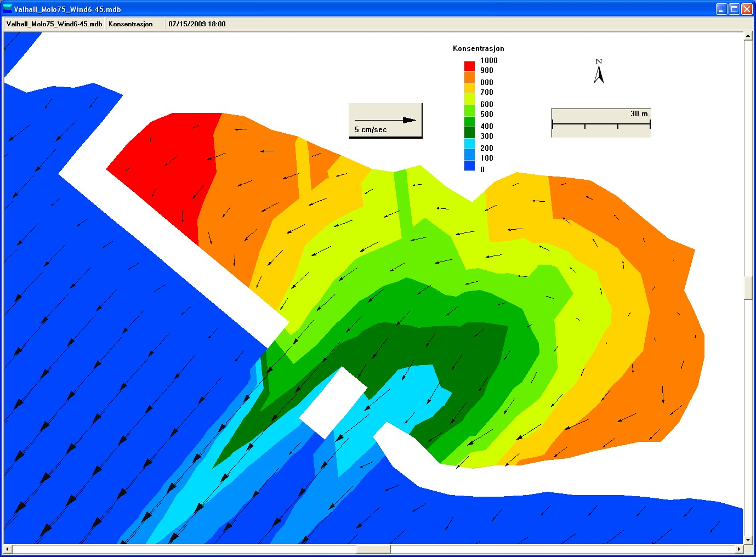
Task: Click the window title Valhall_Molo75_Wind6-45.mdb
Action: tap(67, 9)
